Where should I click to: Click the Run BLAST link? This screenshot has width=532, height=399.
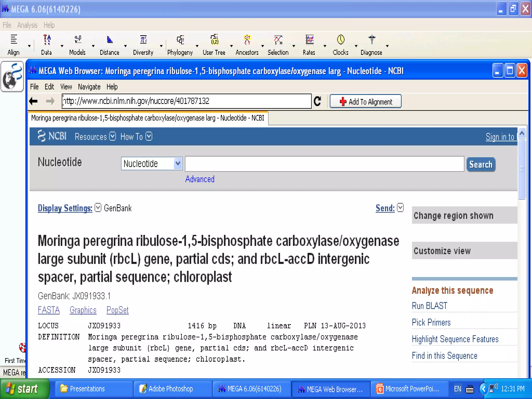tap(430, 306)
